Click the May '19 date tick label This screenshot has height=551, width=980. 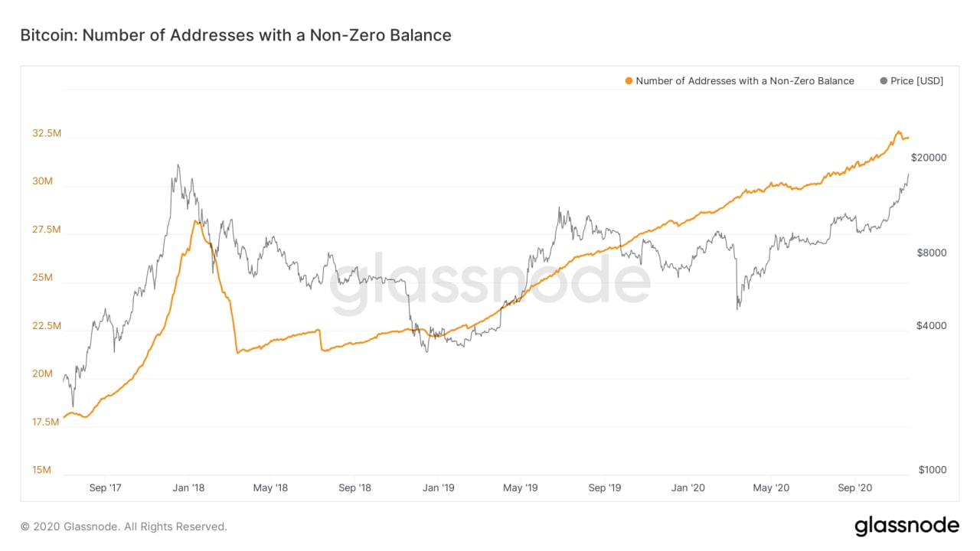(x=521, y=487)
